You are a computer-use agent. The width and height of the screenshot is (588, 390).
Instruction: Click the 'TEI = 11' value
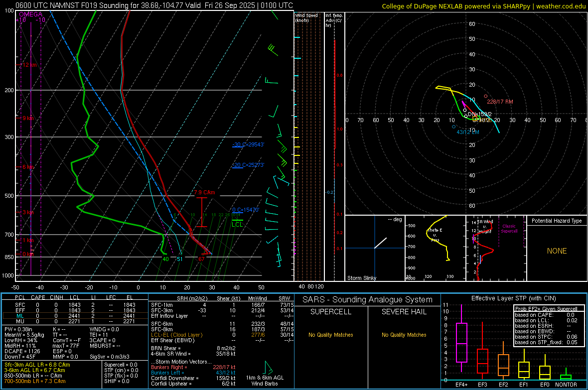pos(99,335)
